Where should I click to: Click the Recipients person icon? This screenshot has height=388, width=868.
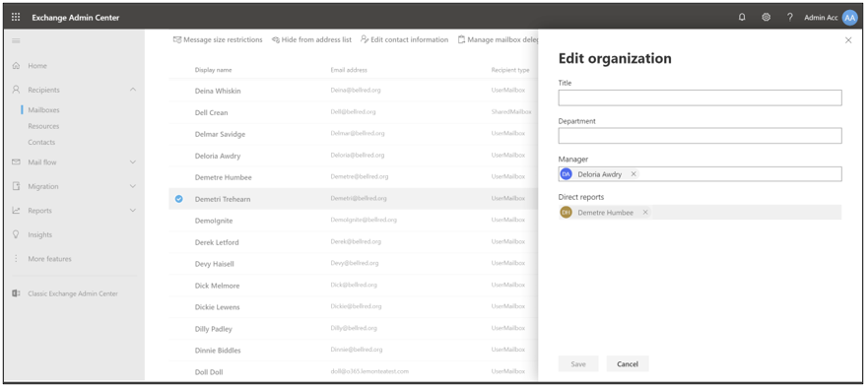pyautogui.click(x=16, y=90)
